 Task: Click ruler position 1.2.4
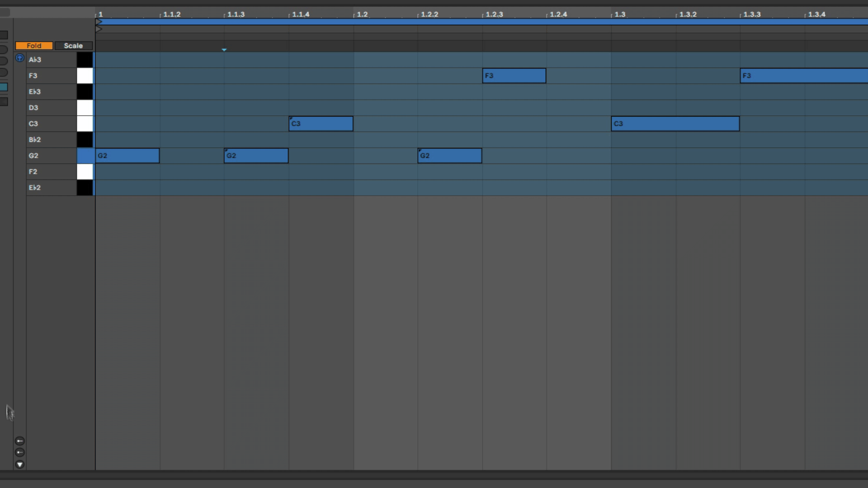click(558, 14)
